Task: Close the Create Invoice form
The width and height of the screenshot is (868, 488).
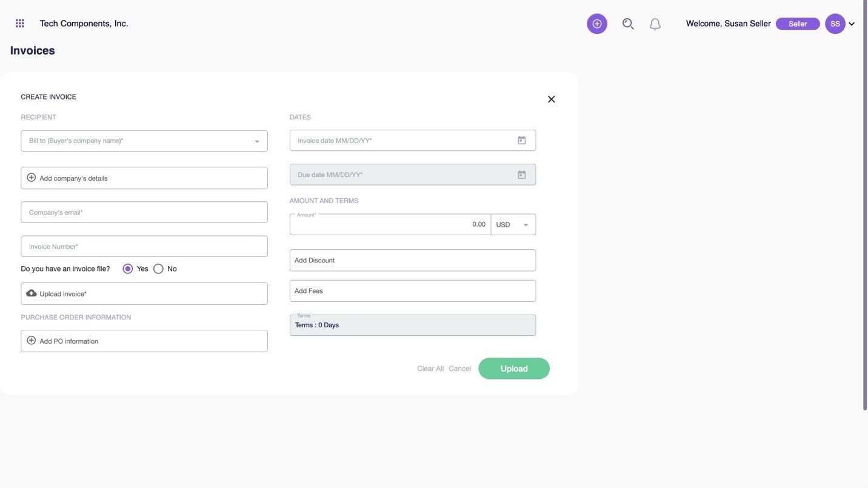Action: 551,99
